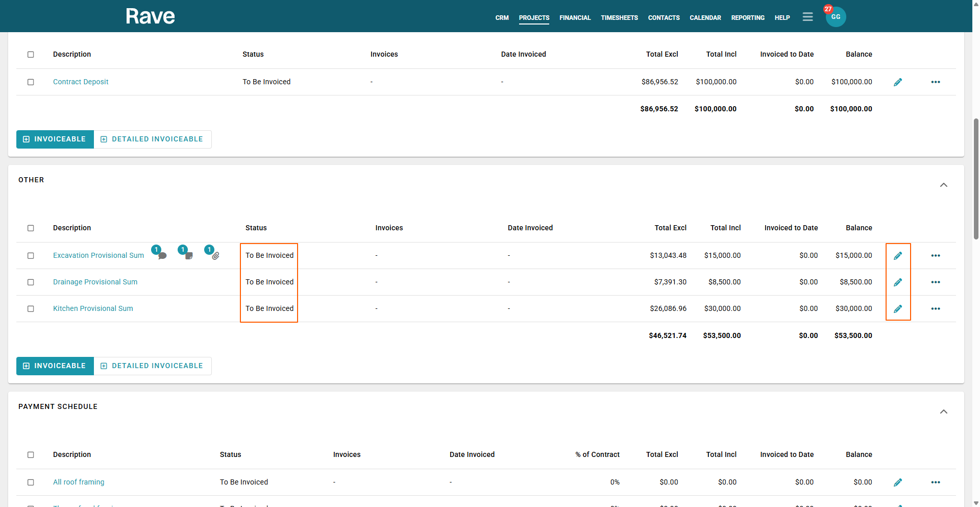Check select-all box in Other table header

(x=31, y=228)
